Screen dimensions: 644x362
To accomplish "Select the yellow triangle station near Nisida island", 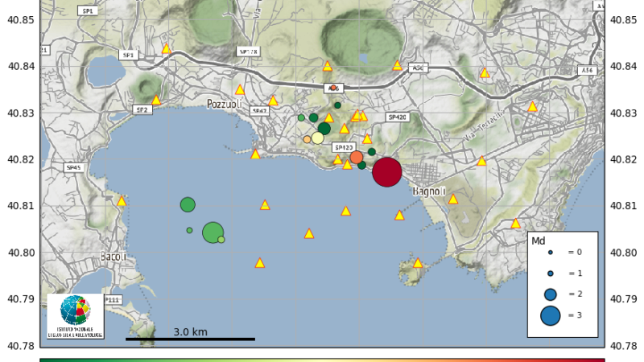I will pos(418,263).
